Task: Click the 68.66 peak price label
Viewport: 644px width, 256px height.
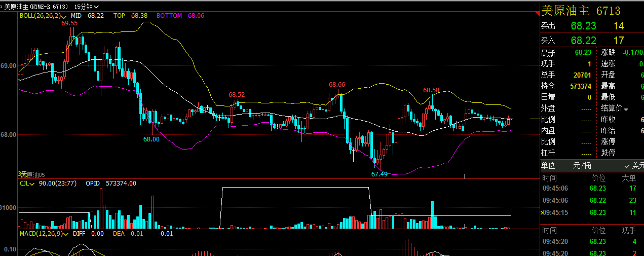Action: coord(337,85)
